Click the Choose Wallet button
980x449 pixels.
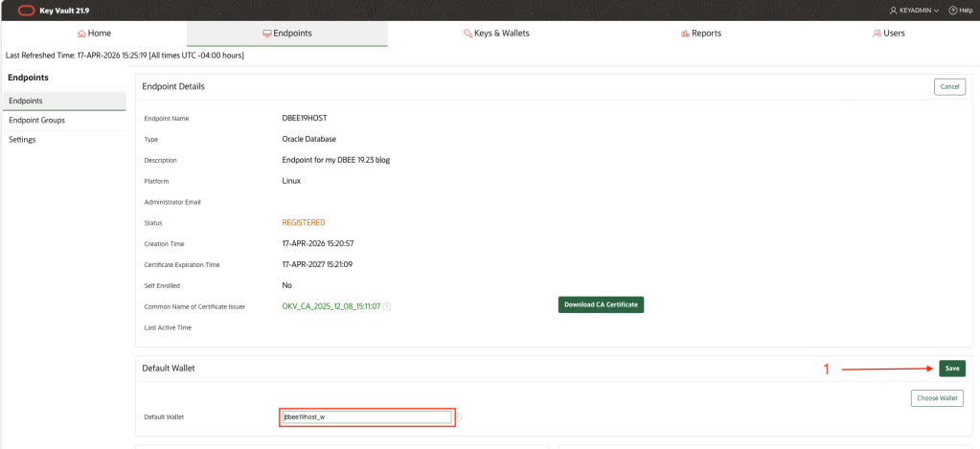[936, 398]
